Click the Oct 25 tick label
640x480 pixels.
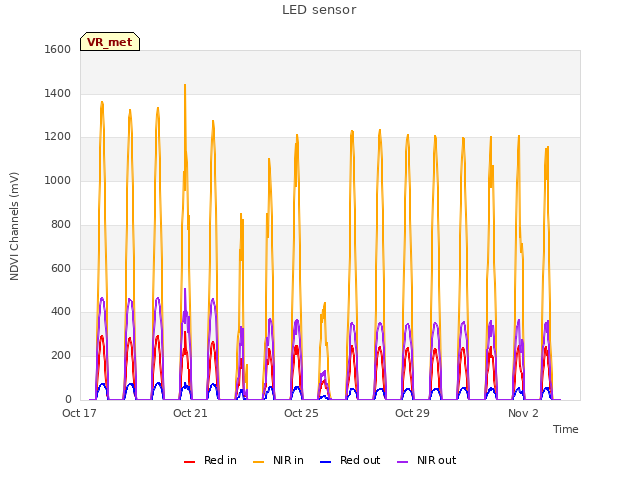pyautogui.click(x=301, y=413)
